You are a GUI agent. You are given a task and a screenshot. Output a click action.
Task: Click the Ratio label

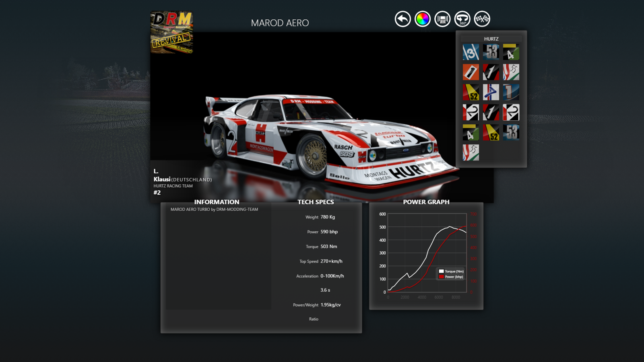[314, 319]
